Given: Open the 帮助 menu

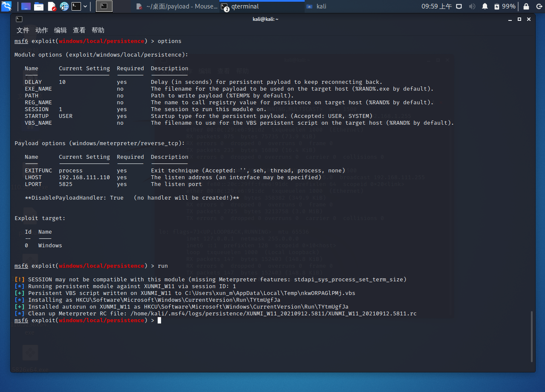Looking at the screenshot, I should coord(98,30).
